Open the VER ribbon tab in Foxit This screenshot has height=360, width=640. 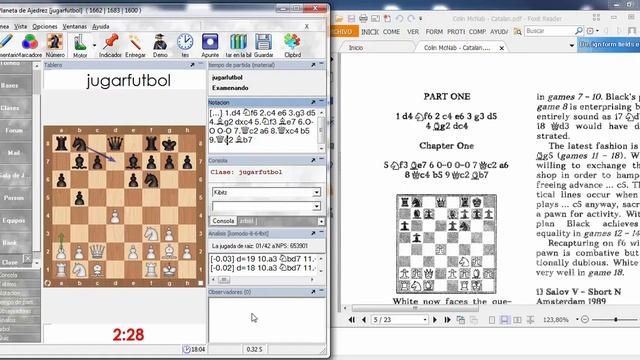[x=413, y=31]
